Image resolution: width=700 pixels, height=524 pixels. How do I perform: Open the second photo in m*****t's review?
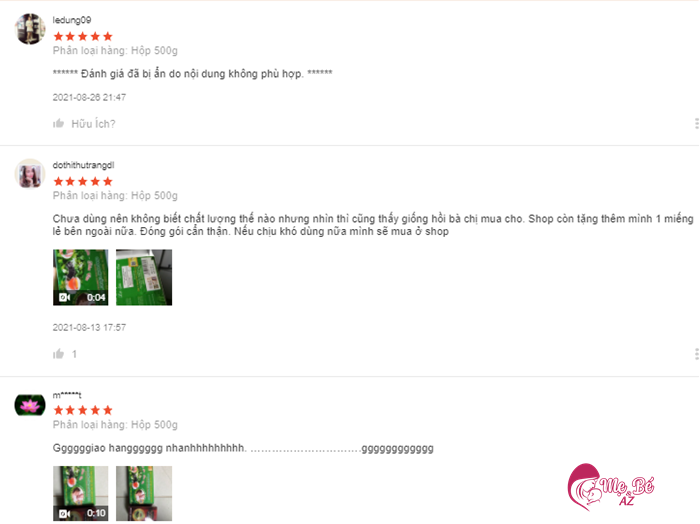[144, 493]
